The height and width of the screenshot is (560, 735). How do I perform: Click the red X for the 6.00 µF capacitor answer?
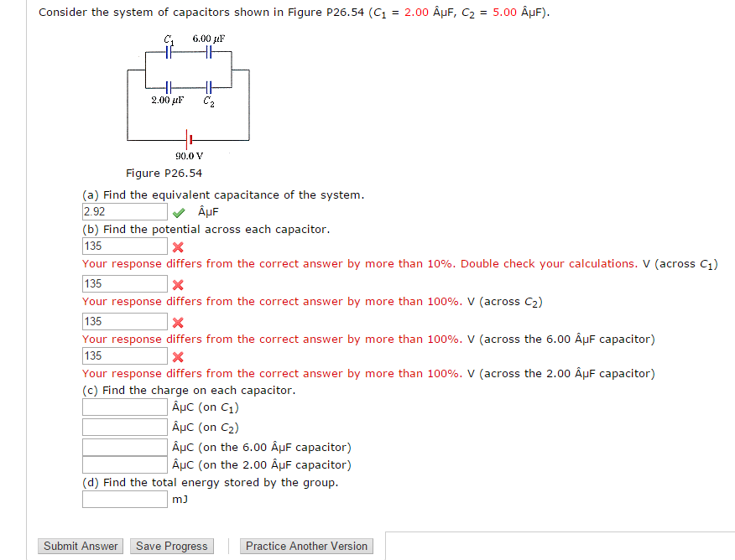click(x=180, y=321)
